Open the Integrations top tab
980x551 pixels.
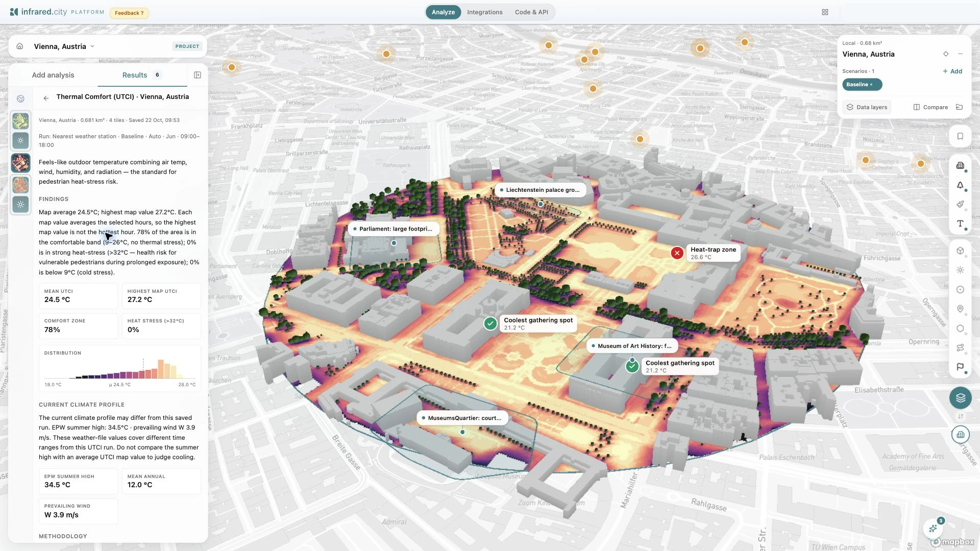[x=484, y=12]
